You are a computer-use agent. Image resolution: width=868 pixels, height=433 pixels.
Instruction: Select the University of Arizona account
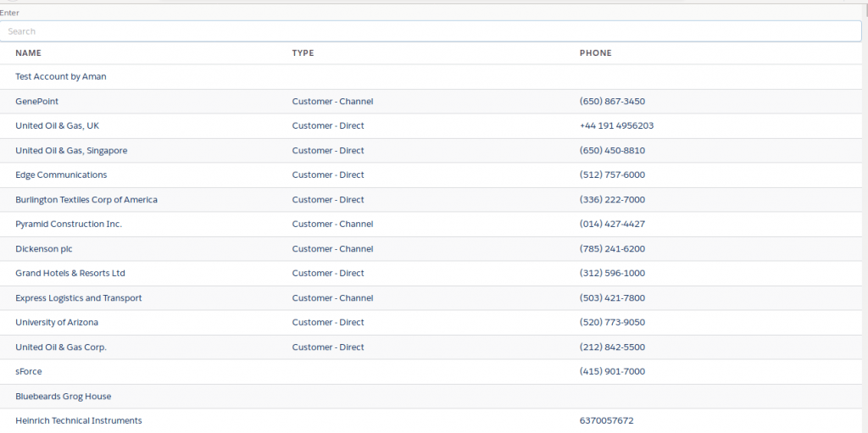pos(57,323)
